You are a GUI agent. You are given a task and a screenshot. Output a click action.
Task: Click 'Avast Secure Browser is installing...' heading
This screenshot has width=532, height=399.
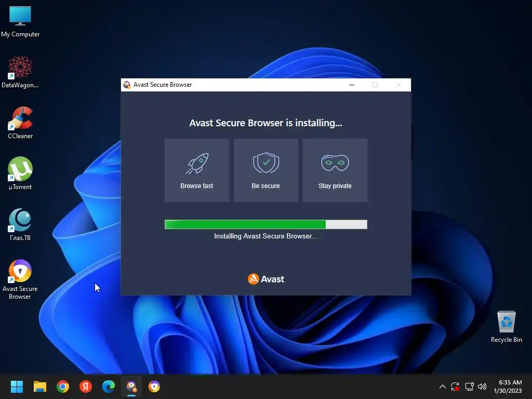click(265, 123)
